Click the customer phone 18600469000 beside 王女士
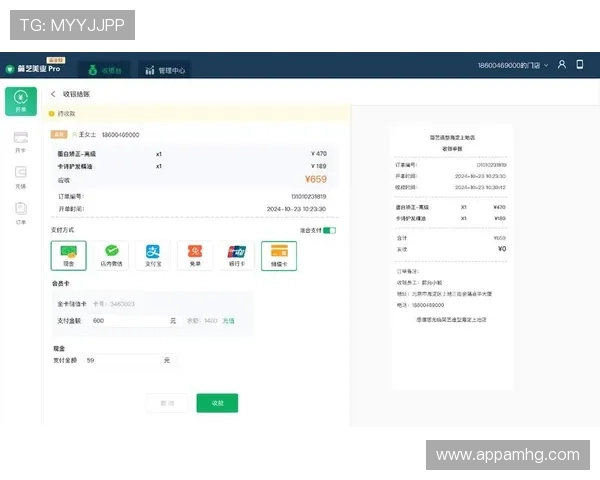 (x=121, y=135)
